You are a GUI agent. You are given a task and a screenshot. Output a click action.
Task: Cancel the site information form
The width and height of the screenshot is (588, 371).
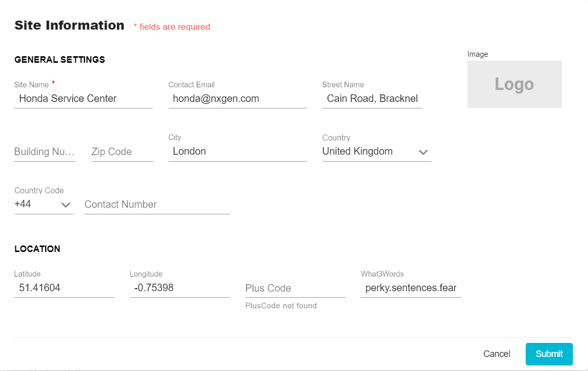[x=497, y=354]
